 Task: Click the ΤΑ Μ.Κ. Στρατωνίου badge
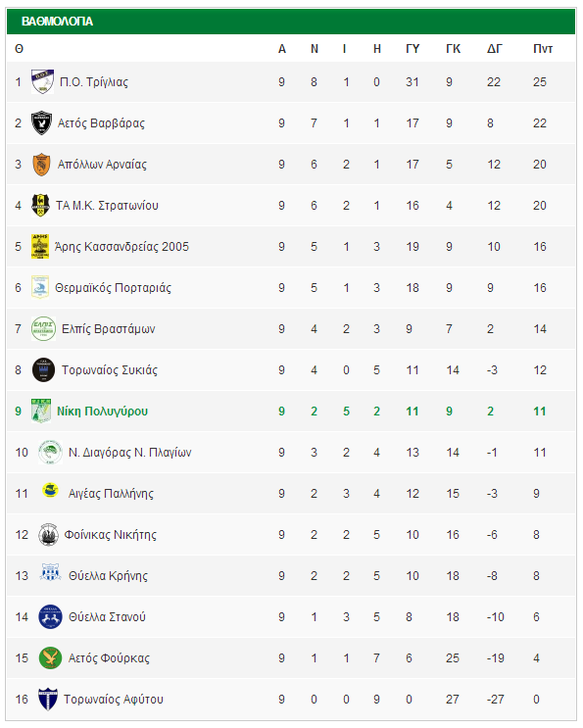tap(40, 205)
